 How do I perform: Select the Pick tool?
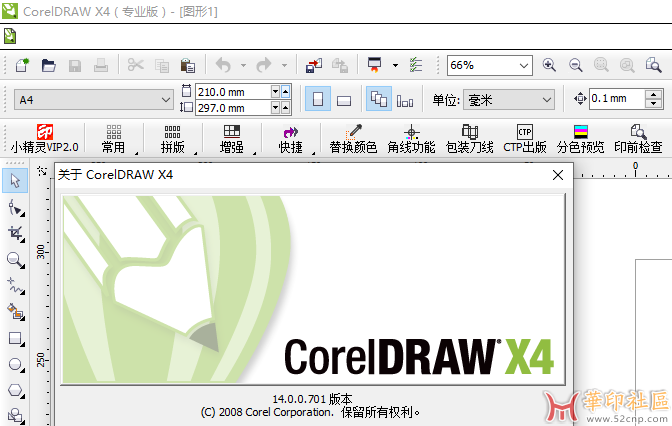15,180
